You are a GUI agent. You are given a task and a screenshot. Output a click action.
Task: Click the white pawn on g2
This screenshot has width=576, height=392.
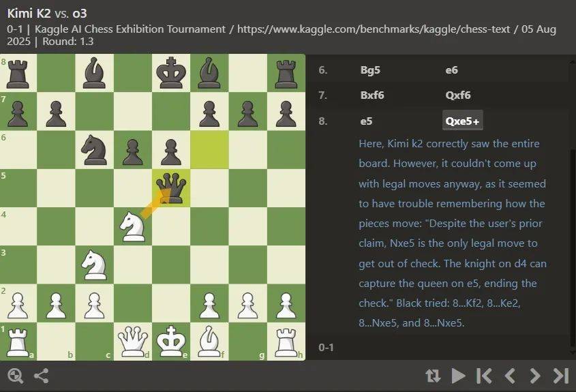[x=247, y=305]
